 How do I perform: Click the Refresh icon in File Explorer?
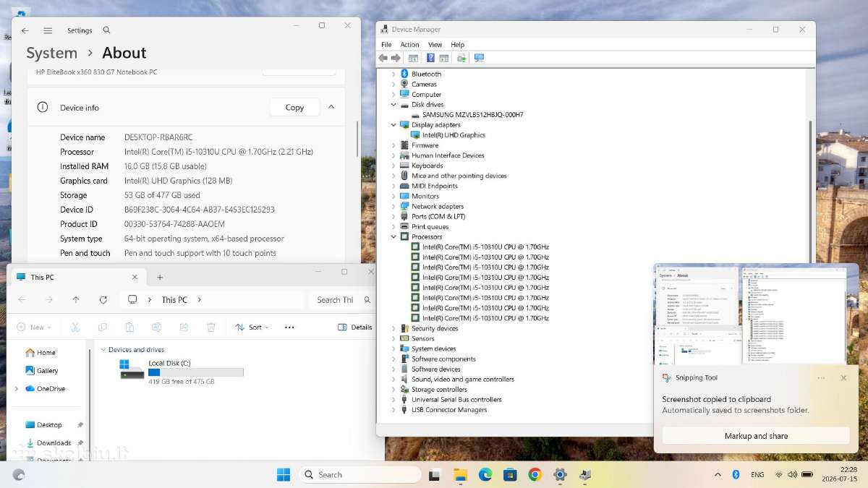click(x=103, y=299)
